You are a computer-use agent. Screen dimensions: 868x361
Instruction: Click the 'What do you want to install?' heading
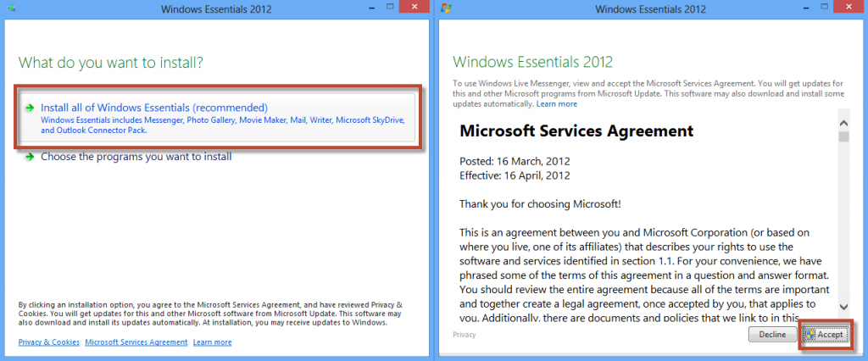[111, 62]
